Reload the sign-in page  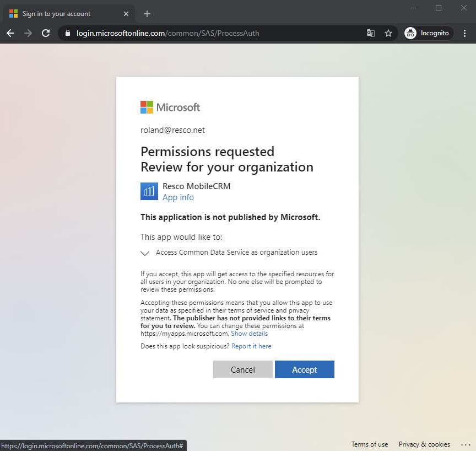pyautogui.click(x=46, y=33)
